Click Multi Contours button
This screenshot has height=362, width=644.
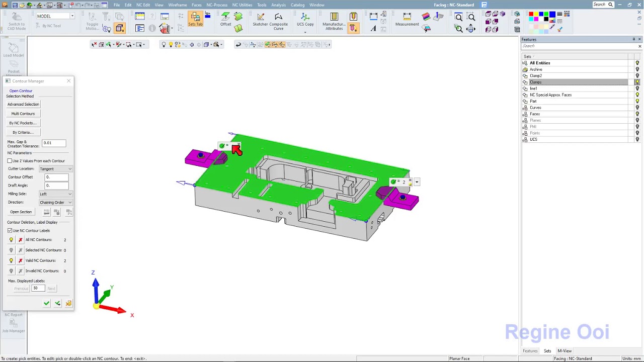point(23,114)
